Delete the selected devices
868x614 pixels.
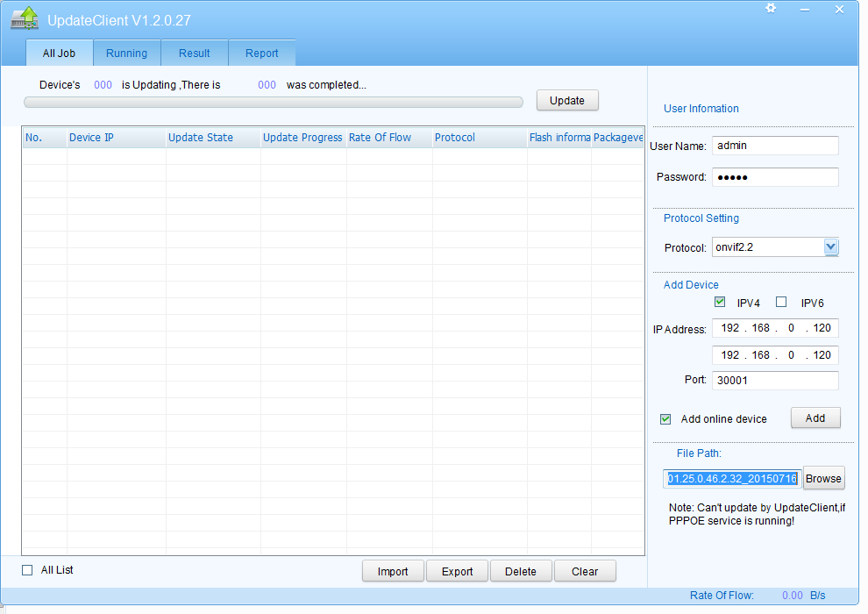(521, 571)
